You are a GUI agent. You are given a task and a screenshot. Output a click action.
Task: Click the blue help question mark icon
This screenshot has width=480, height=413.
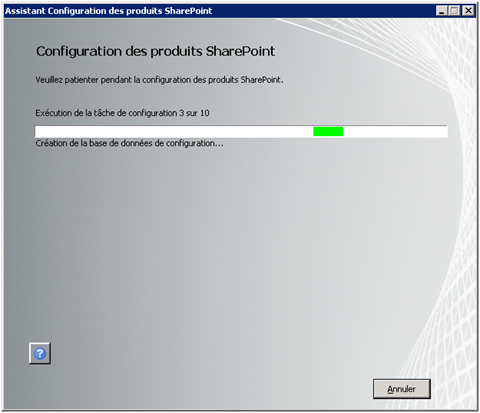tap(40, 353)
